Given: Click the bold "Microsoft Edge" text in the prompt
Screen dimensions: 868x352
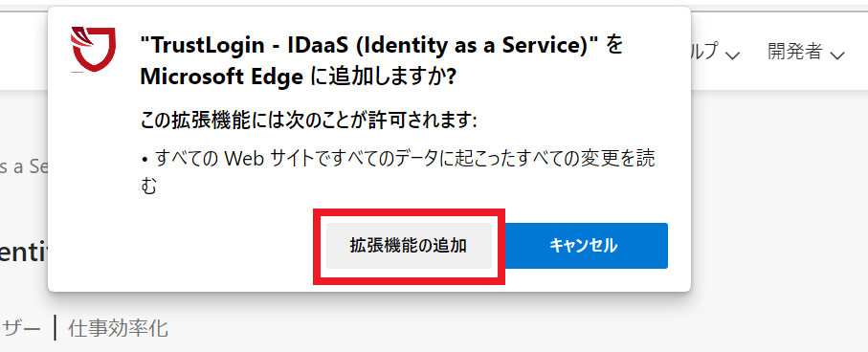Looking at the screenshot, I should 221,78.
